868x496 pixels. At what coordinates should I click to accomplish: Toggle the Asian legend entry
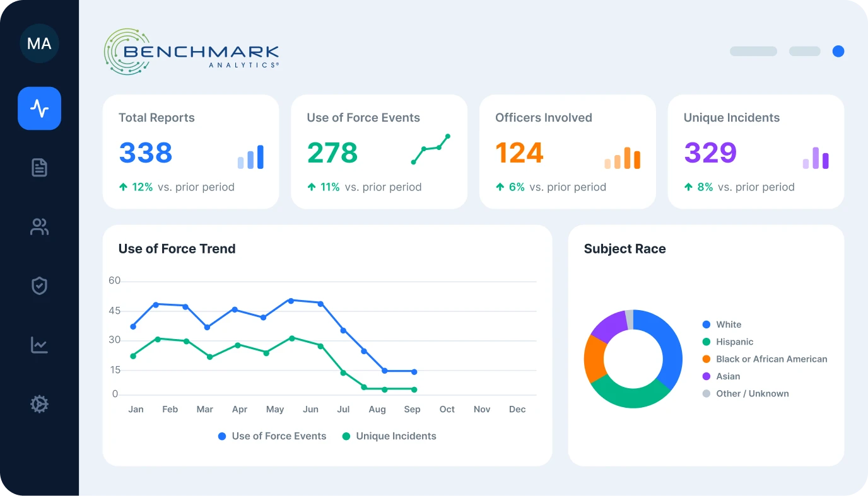coord(722,376)
